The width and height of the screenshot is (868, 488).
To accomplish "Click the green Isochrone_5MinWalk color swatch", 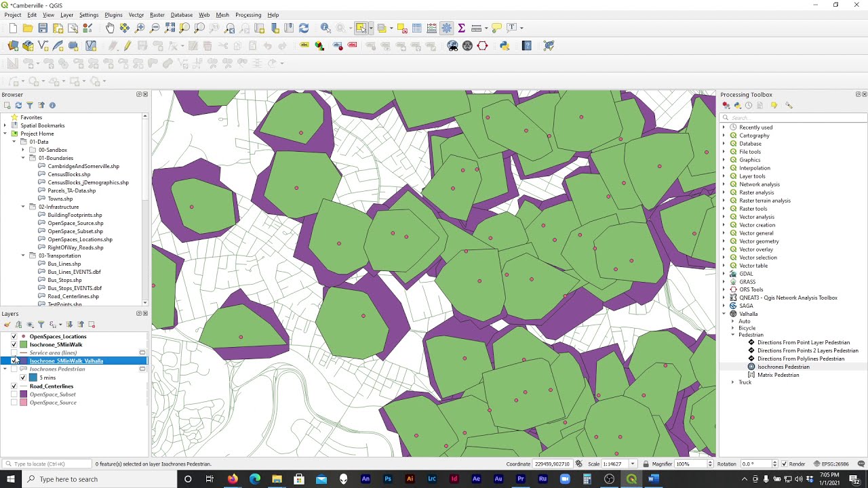I will pos(24,344).
